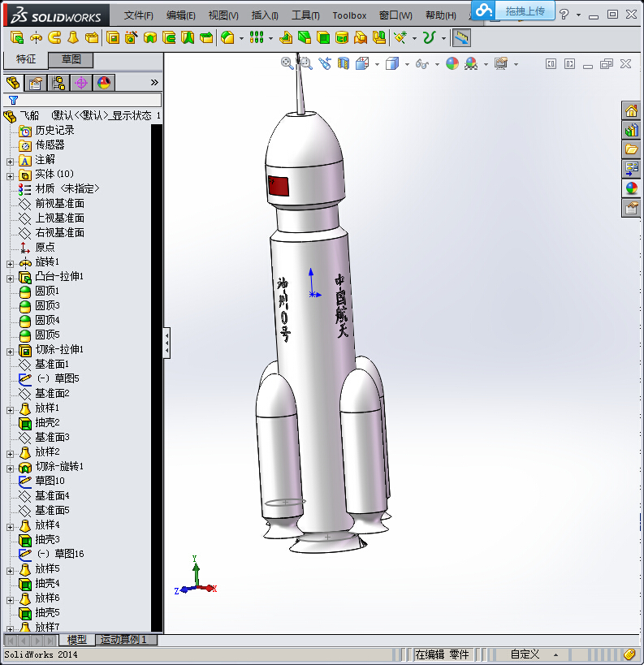Open SolidWorks Resources home in task pane
Viewport: 644px width, 665px height.
pos(631,111)
